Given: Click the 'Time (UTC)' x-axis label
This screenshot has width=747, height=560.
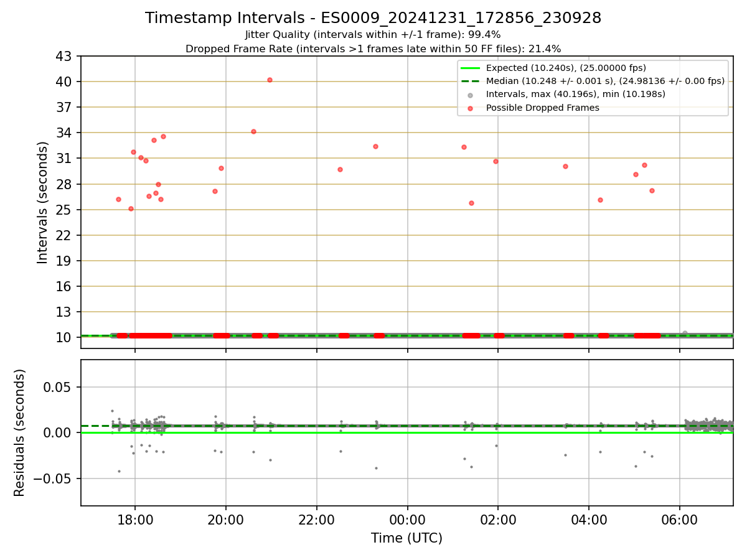Looking at the screenshot, I should pos(406,538).
